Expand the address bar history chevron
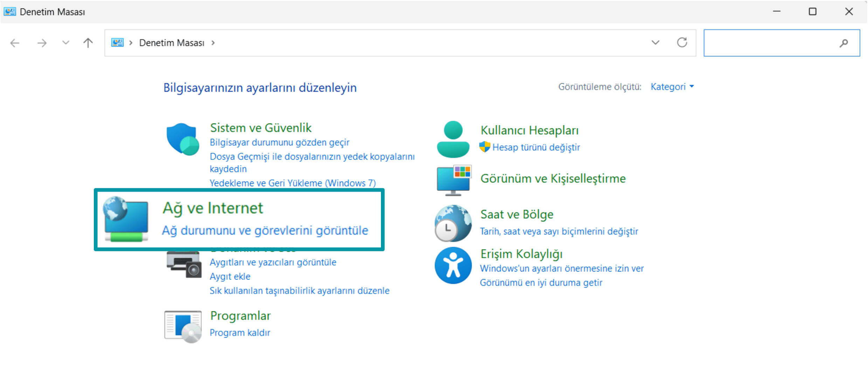868x381 pixels. (654, 43)
